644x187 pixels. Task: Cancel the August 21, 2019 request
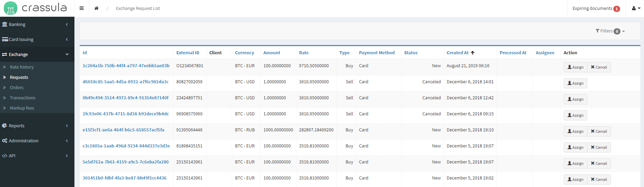[599, 67]
